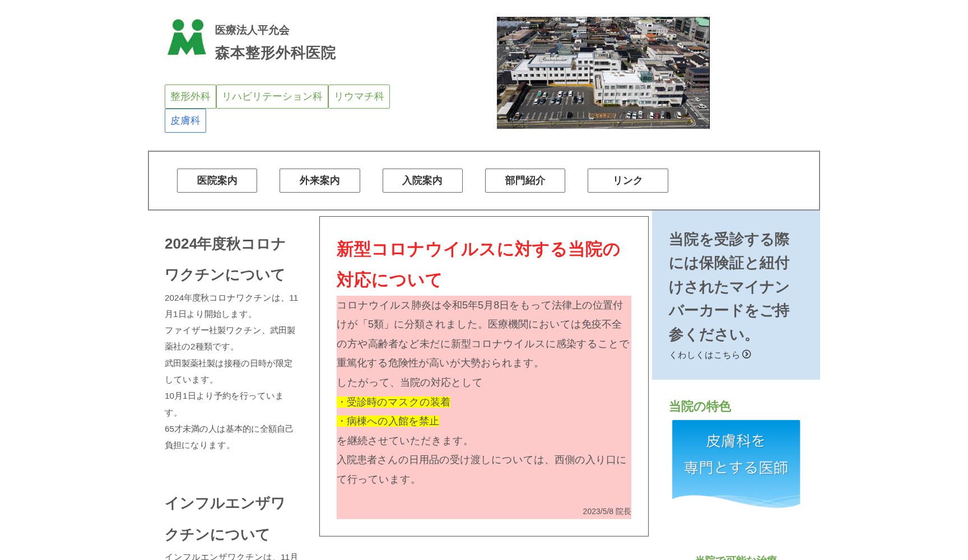Open the リンク page
The width and height of the screenshot is (968, 560).
click(x=627, y=180)
